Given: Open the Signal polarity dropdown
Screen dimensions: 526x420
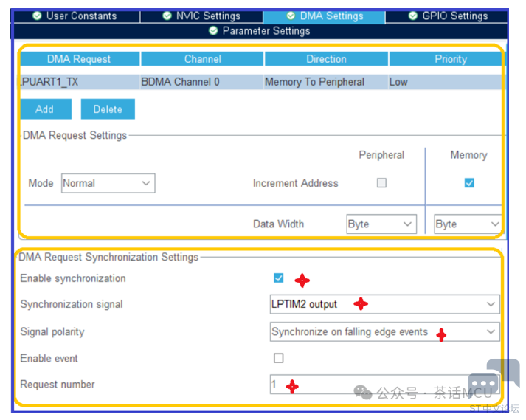Looking at the screenshot, I should pyautogui.click(x=384, y=332).
